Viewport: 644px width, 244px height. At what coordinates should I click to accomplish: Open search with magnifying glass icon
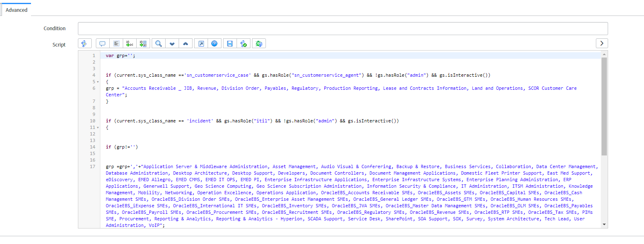[159, 44]
